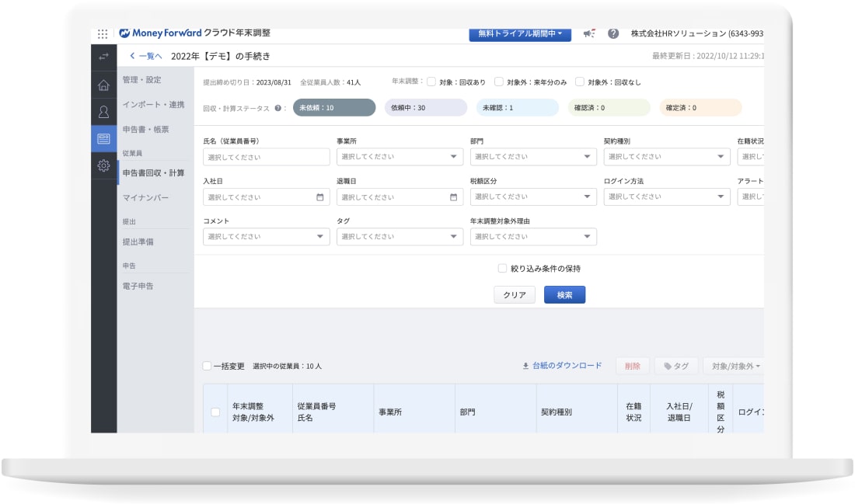Image resolution: width=855 pixels, height=504 pixels.
Task: Open インポート・連携 in side menu
Action: (x=153, y=105)
